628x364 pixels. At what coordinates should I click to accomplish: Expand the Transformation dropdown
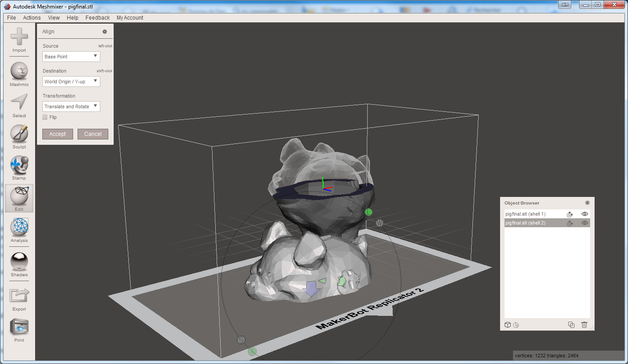click(x=71, y=106)
